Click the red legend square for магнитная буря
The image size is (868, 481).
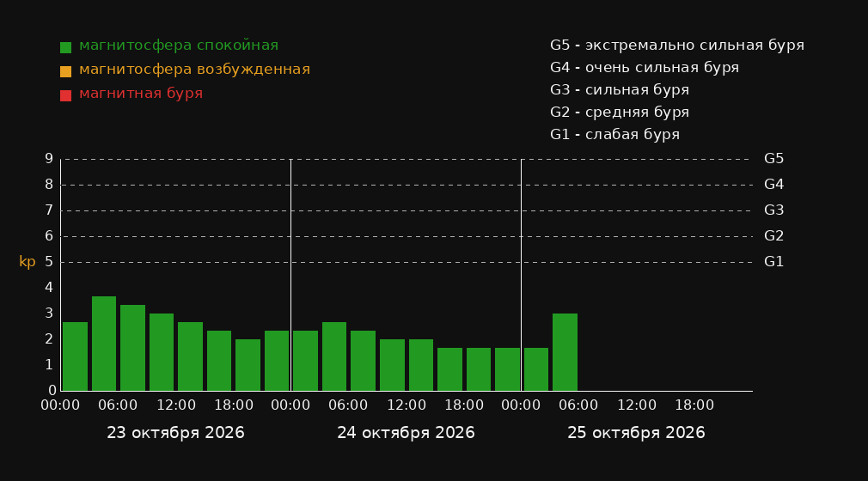[65, 95]
